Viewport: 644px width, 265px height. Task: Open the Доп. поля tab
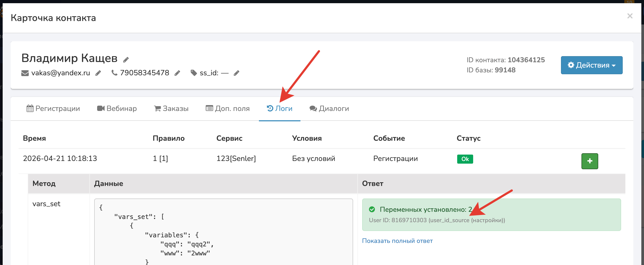pyautogui.click(x=228, y=109)
